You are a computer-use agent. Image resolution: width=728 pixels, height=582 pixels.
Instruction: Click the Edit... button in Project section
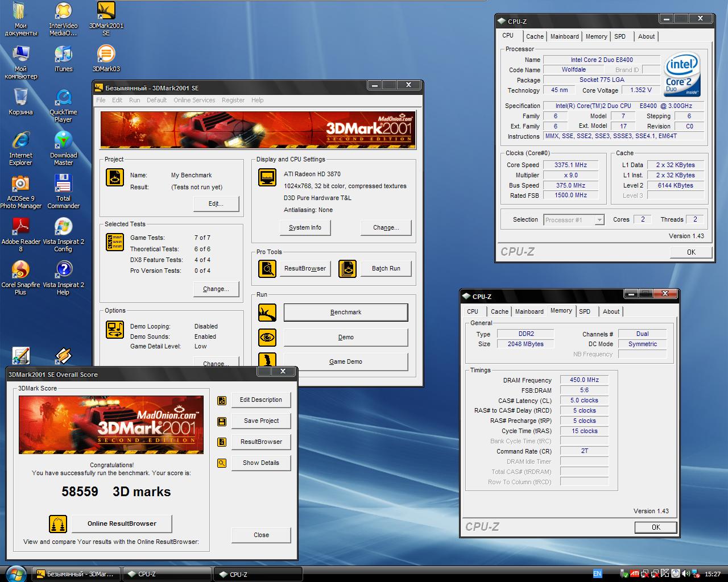point(216,203)
